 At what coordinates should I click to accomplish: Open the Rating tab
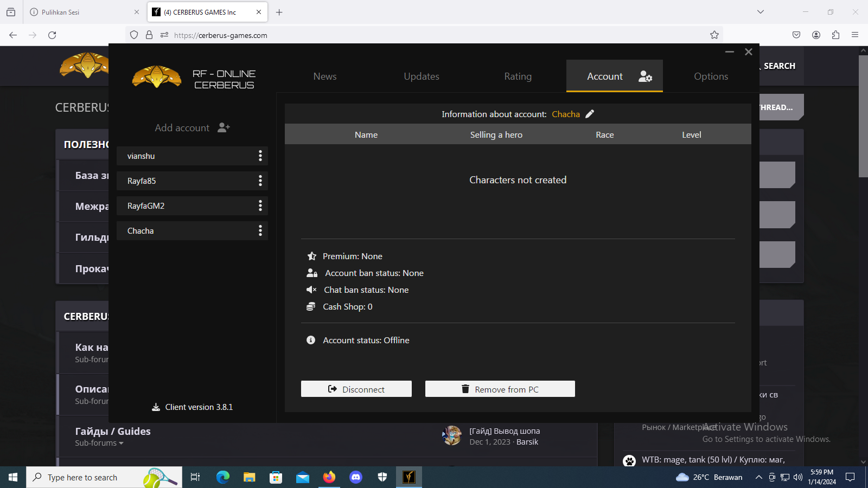(518, 76)
